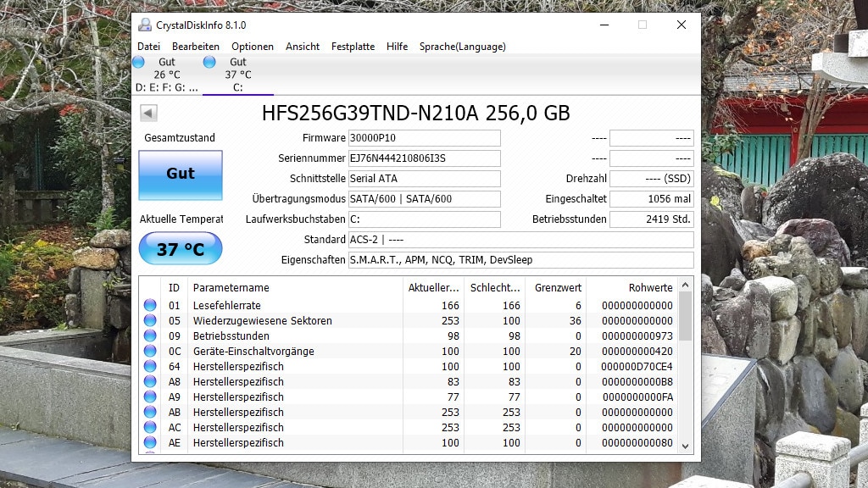Viewport: 868px width, 488px height.
Task: Open the Datei menu
Action: [x=149, y=47]
